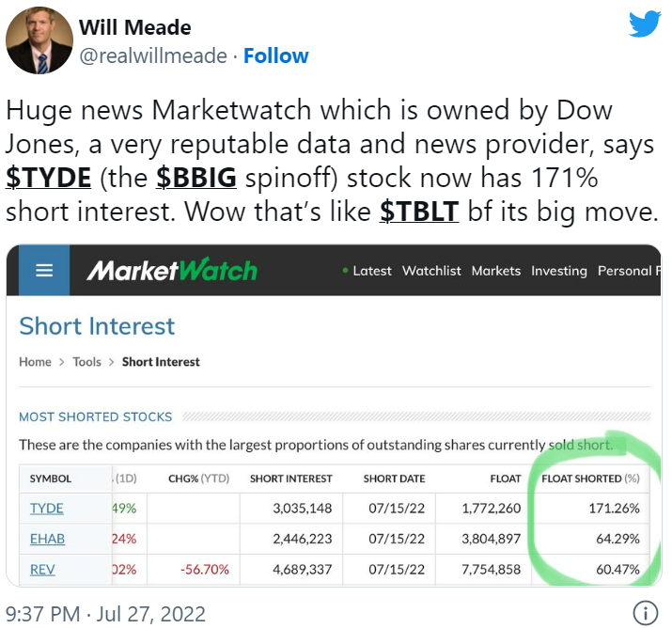Click the MarketWatch logo

(172, 270)
